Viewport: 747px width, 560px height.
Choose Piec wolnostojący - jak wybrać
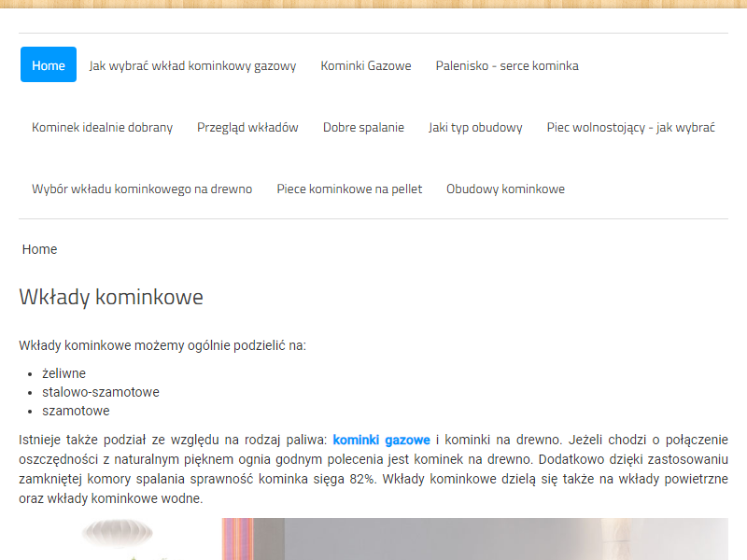click(631, 128)
